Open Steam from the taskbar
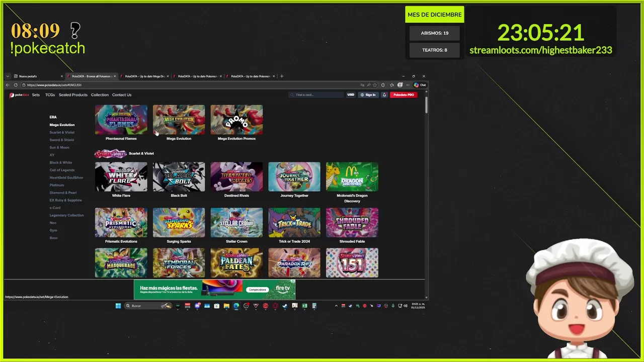Viewport: 644px width, 362px height. (x=285, y=306)
